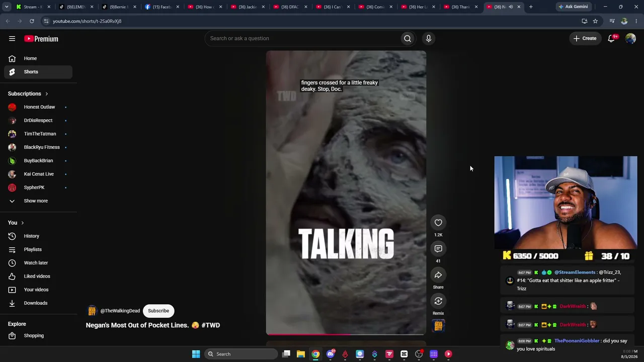
Task: Go to Home in the sidebar
Action: [x=38, y=58]
